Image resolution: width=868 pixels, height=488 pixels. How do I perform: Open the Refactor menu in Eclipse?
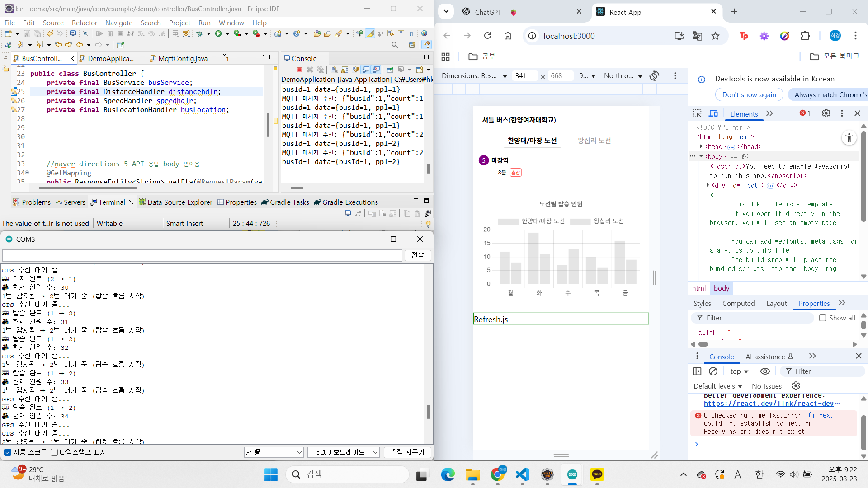(x=85, y=23)
